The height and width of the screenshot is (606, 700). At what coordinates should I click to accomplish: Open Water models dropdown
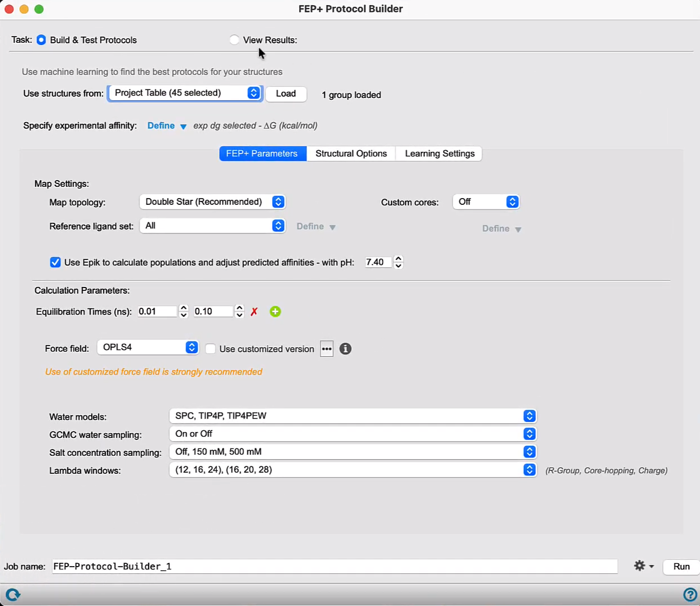point(353,416)
